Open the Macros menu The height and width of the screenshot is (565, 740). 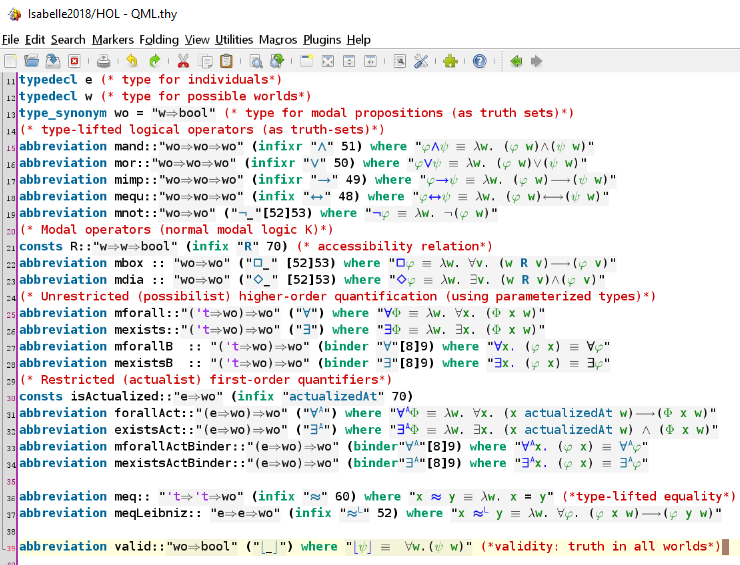pos(278,40)
